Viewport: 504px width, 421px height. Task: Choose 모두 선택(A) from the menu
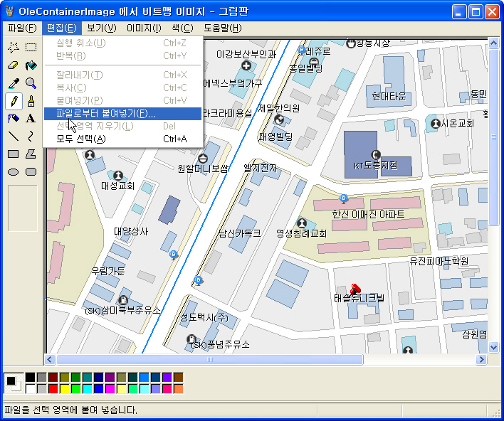(122, 139)
